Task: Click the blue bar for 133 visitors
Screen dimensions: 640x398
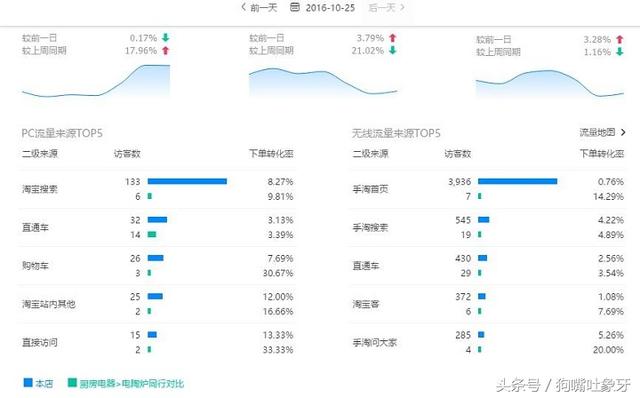Action: (x=187, y=181)
